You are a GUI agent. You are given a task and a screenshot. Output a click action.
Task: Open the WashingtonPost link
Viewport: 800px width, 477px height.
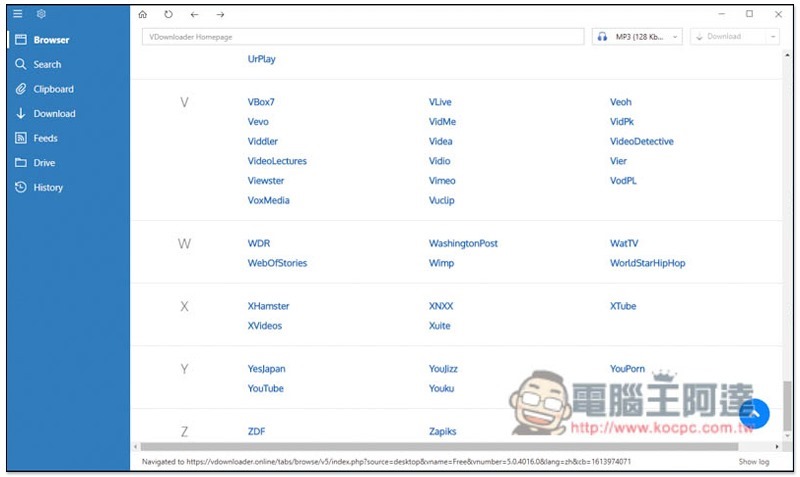(463, 243)
